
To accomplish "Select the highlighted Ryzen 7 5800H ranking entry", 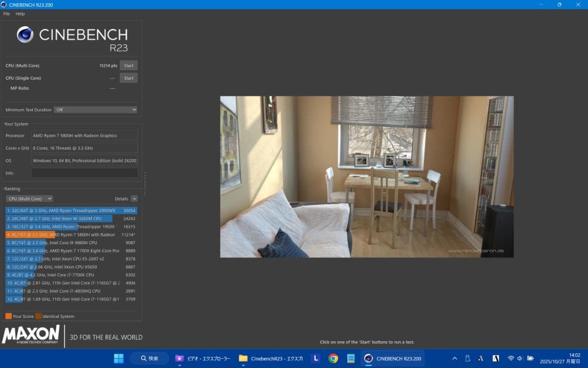I will click(x=71, y=234).
